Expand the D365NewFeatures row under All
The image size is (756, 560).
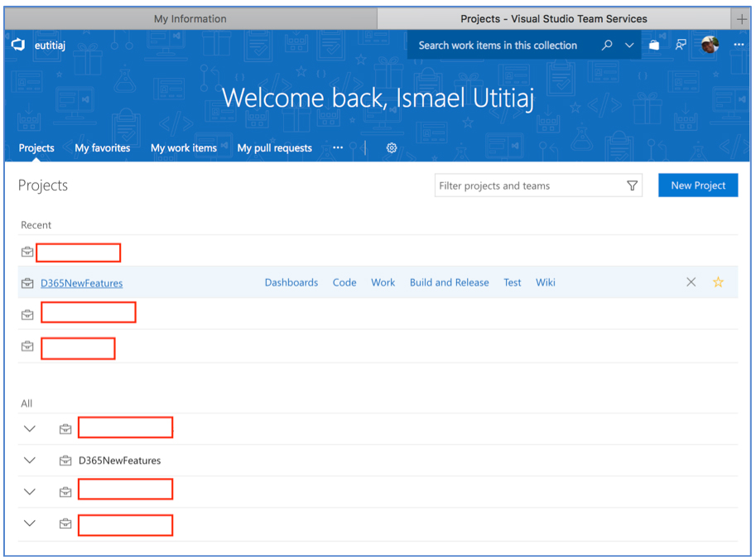[30, 460]
